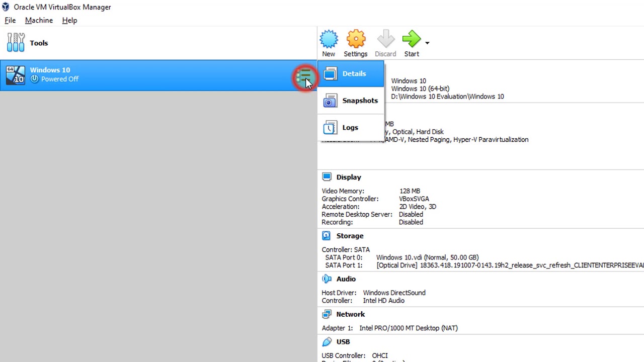The image size is (644, 362).
Task: Click the Windows 10 VM icon
Action: click(16, 75)
